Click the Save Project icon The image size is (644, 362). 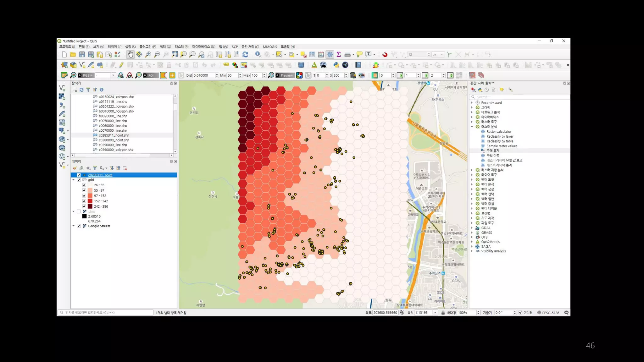[x=82, y=55]
